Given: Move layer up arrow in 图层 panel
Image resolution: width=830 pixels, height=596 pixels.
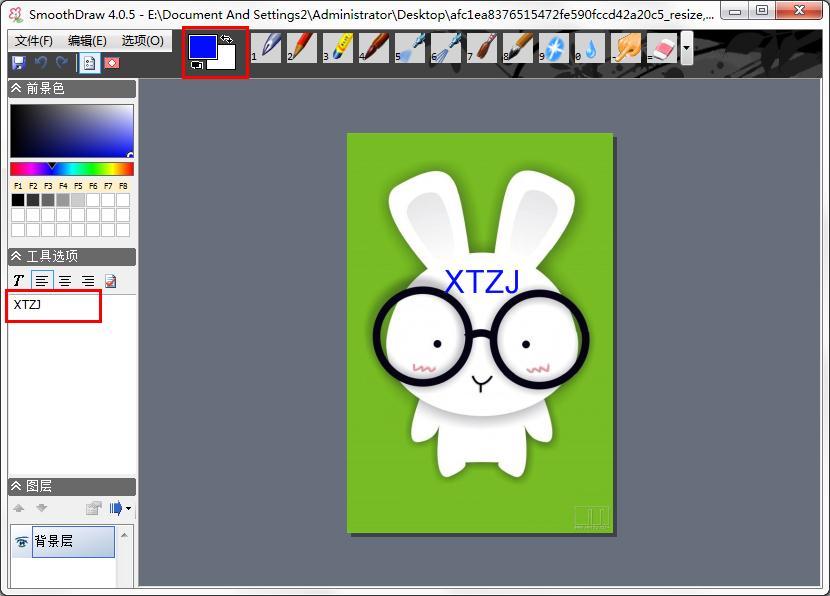Looking at the screenshot, I should [x=19, y=508].
